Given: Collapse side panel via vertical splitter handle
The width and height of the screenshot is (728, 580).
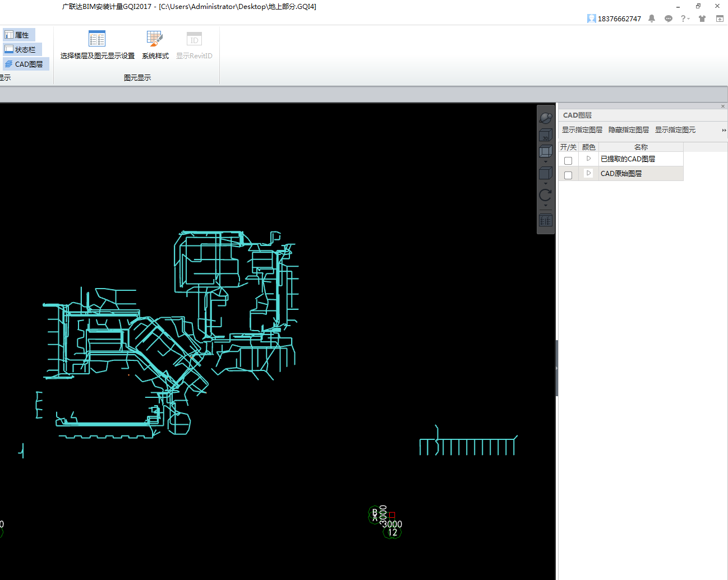Looking at the screenshot, I should 556,368.
